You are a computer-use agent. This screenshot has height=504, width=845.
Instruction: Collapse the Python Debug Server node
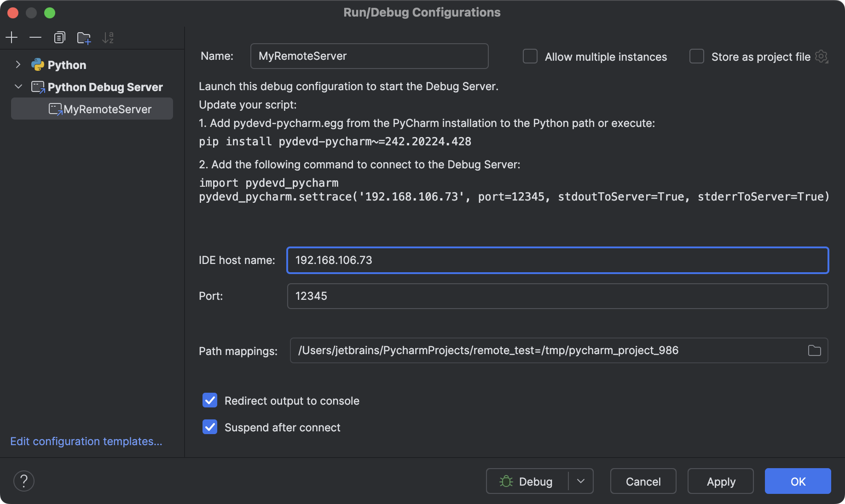[18, 87]
